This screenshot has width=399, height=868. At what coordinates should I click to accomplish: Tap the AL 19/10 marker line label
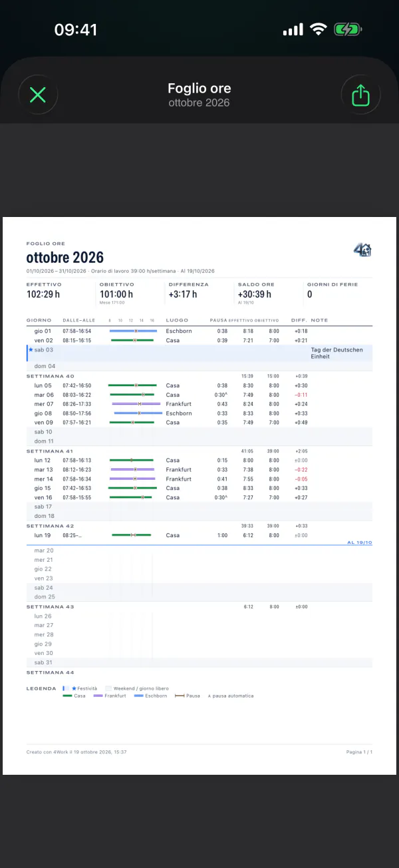[x=360, y=542]
